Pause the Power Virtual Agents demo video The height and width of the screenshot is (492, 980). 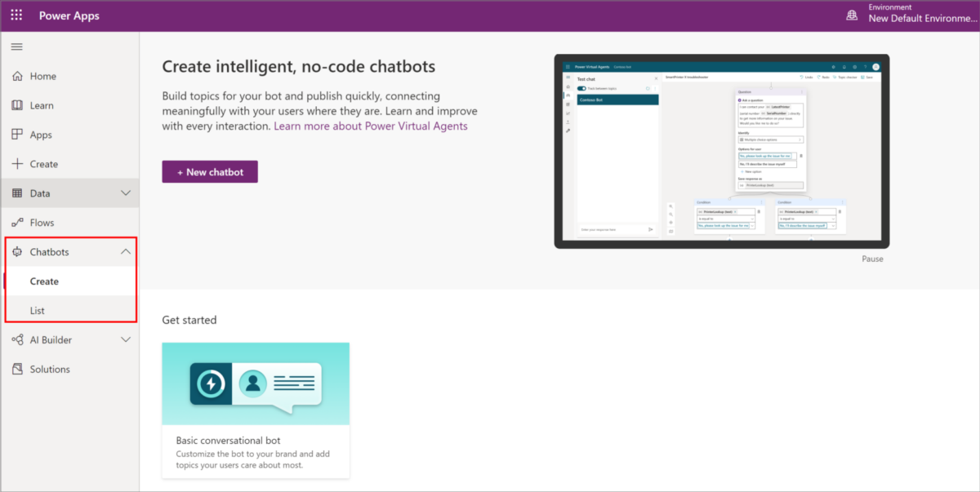[872, 258]
